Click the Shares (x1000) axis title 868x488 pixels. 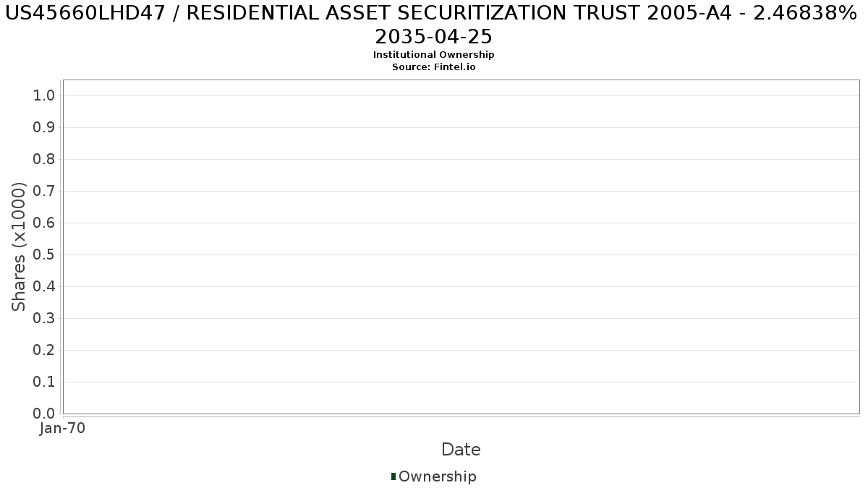[19, 247]
